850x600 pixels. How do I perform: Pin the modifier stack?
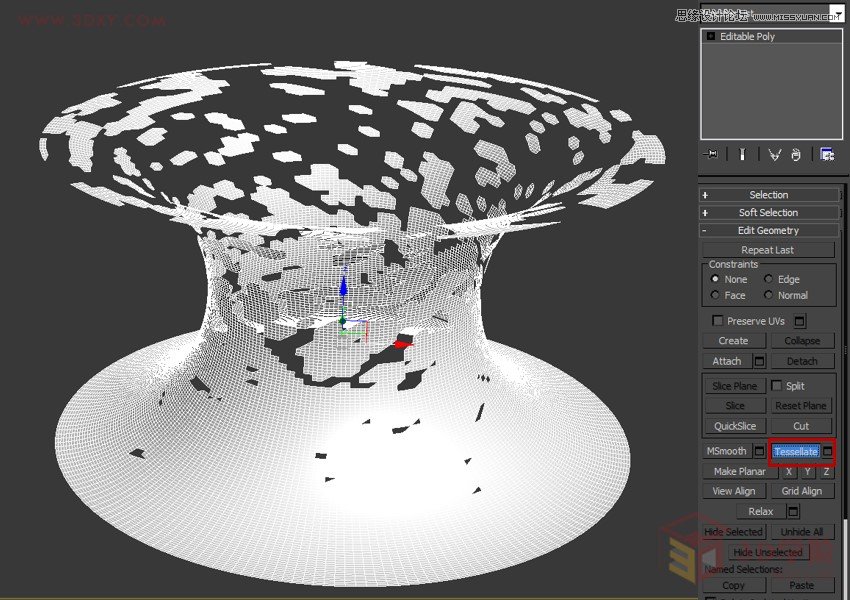711,155
